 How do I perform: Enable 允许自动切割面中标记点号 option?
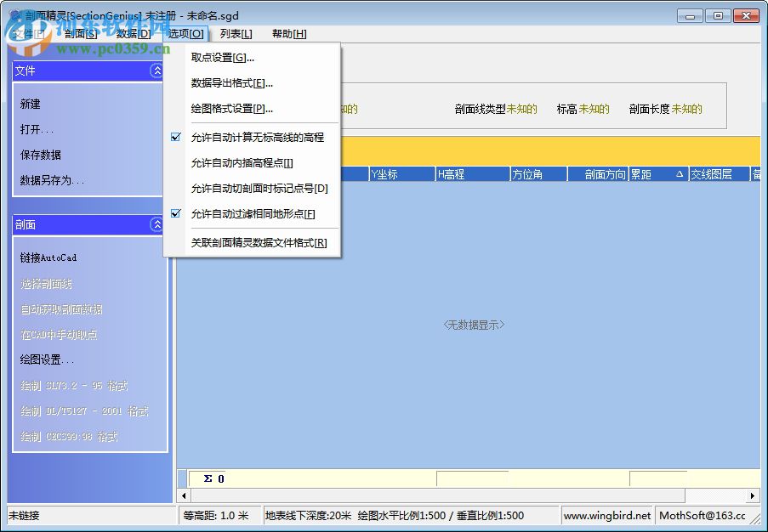[x=255, y=188]
